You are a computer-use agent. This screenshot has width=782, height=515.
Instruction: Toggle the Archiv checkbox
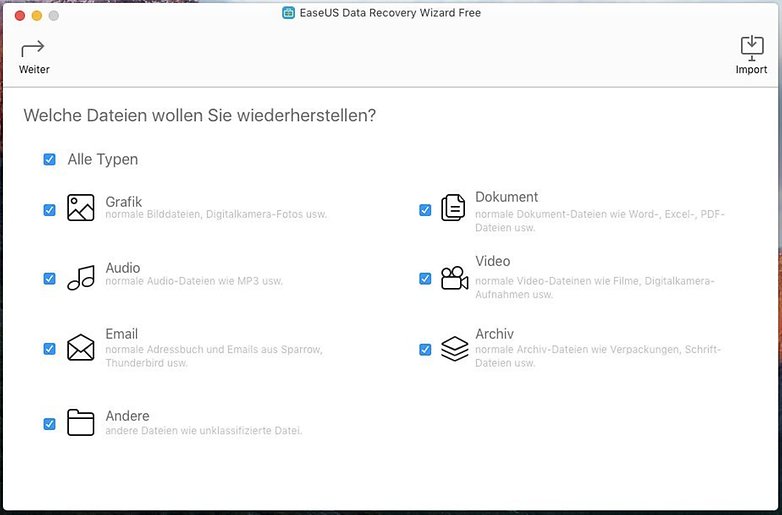click(425, 349)
